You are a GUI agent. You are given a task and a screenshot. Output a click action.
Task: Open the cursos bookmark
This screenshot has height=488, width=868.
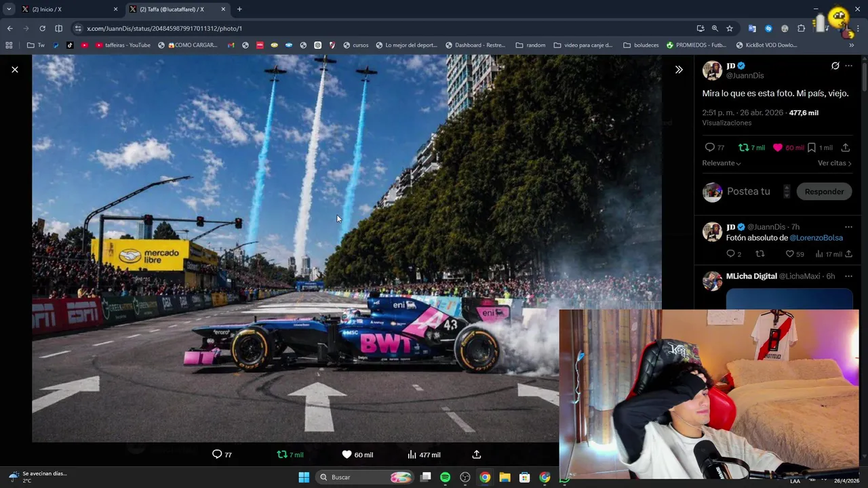(356, 45)
